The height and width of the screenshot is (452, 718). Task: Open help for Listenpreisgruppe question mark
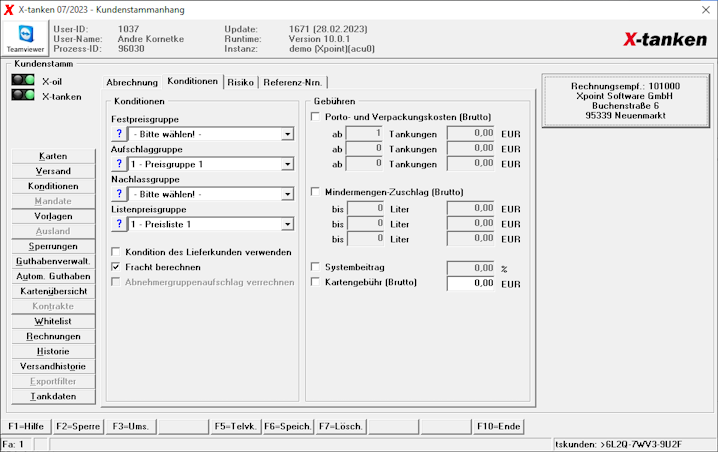(119, 224)
